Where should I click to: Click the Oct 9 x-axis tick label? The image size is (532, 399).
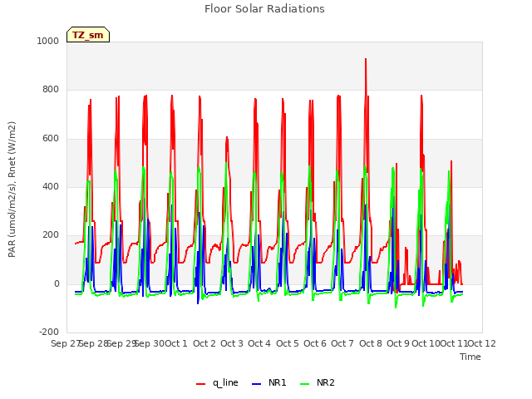point(398,343)
